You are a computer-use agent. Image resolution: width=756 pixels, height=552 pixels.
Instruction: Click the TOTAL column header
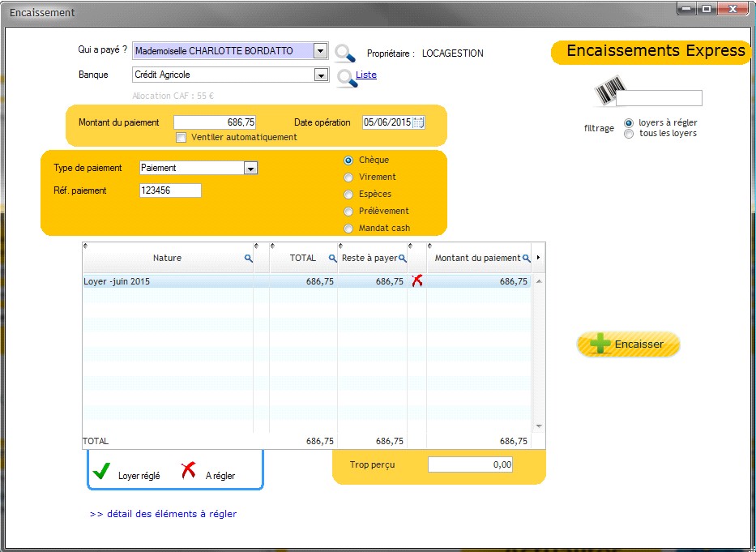[304, 258]
